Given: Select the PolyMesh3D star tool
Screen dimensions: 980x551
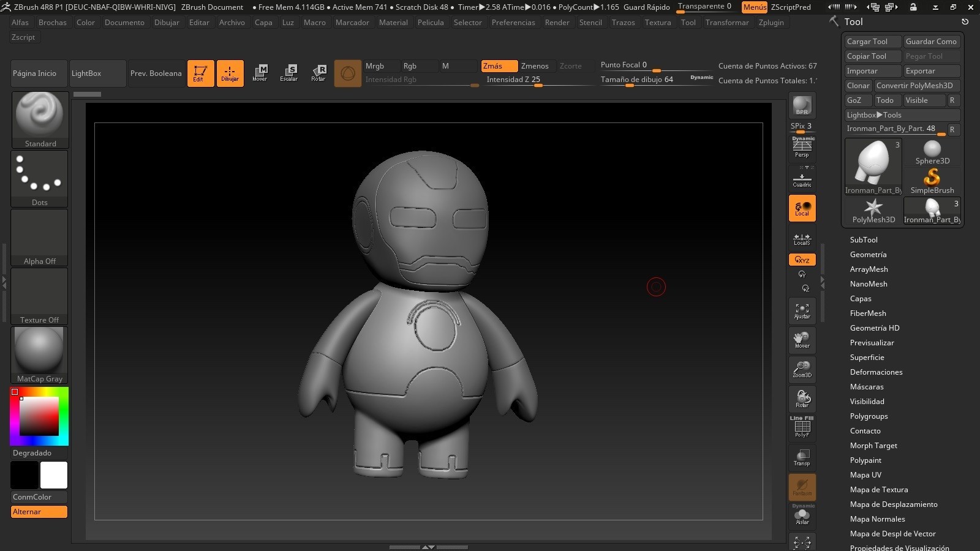Looking at the screenshot, I should point(873,211).
